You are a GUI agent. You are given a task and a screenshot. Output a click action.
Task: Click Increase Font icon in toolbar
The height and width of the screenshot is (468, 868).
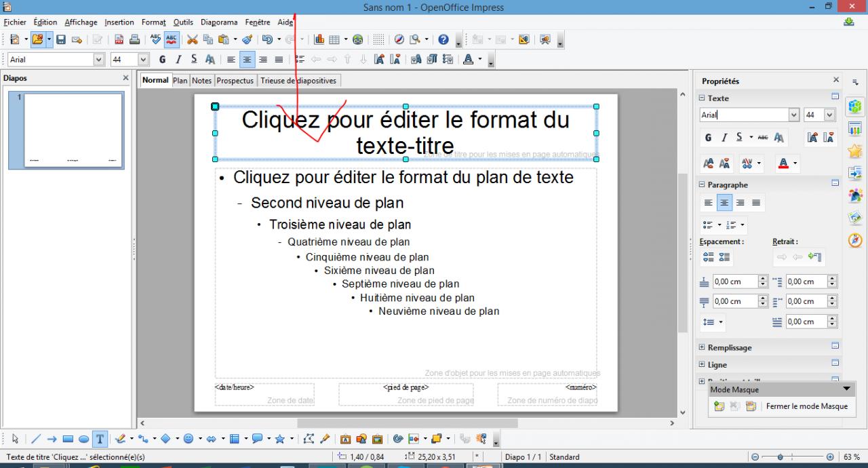pos(379,60)
